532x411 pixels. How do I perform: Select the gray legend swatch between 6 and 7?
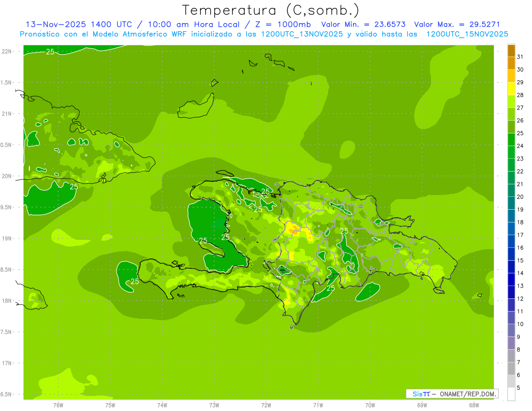click(x=511, y=368)
